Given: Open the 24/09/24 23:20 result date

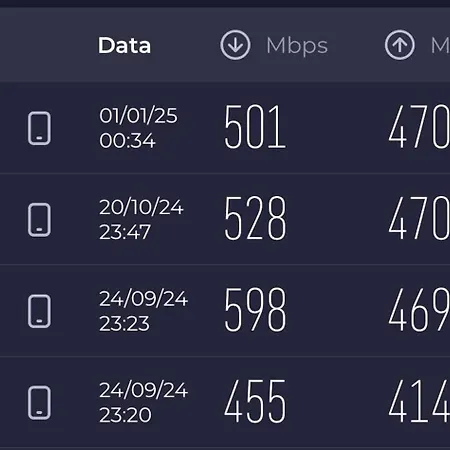Looking at the screenshot, I should [x=143, y=402].
